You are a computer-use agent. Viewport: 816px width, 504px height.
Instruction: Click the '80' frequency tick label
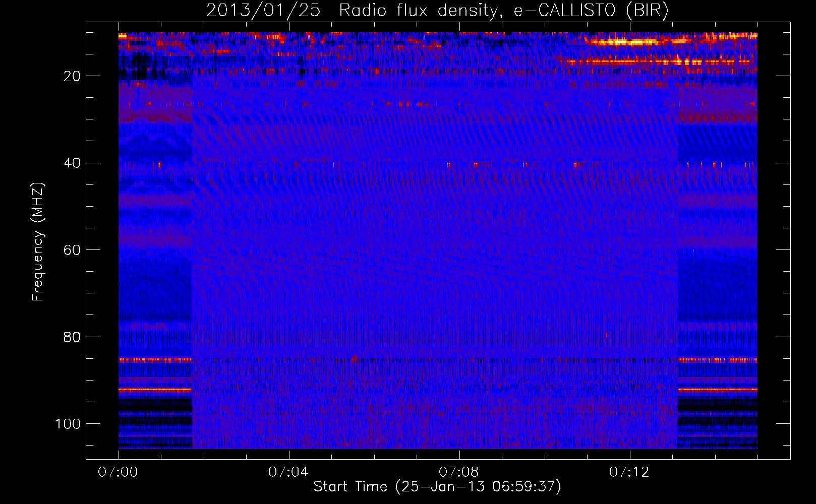[x=72, y=337]
